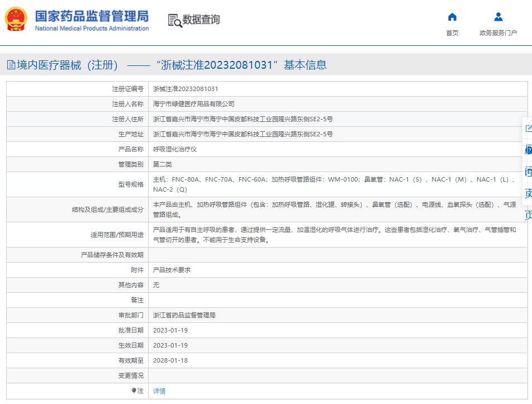532x404 pixels.
Task: Click the 备注 row label
Action: [137, 300]
